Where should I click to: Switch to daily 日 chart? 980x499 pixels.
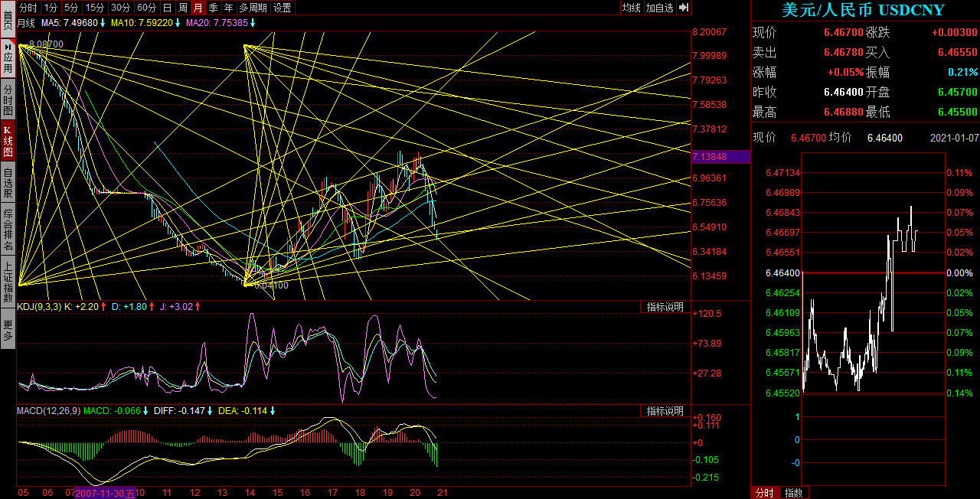167,8
